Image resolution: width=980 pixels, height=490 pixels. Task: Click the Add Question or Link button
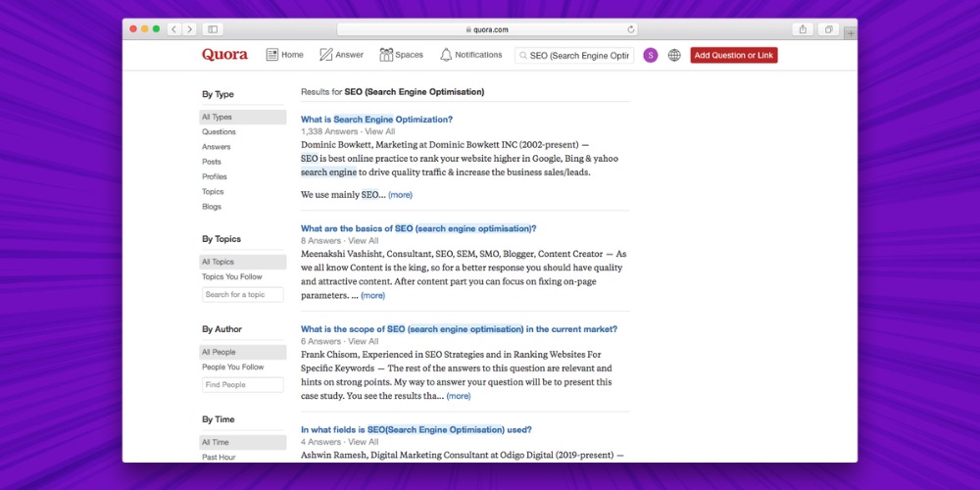[733, 56]
